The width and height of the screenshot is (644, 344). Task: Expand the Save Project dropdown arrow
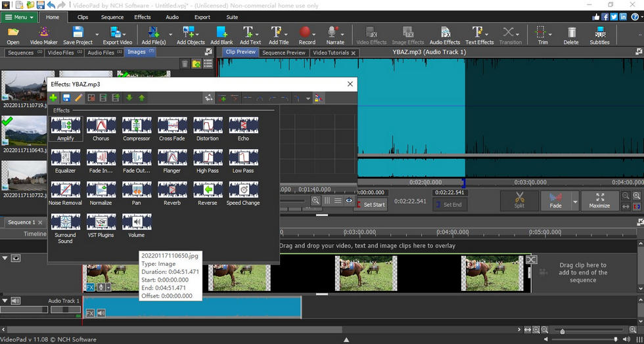pyautogui.click(x=97, y=35)
